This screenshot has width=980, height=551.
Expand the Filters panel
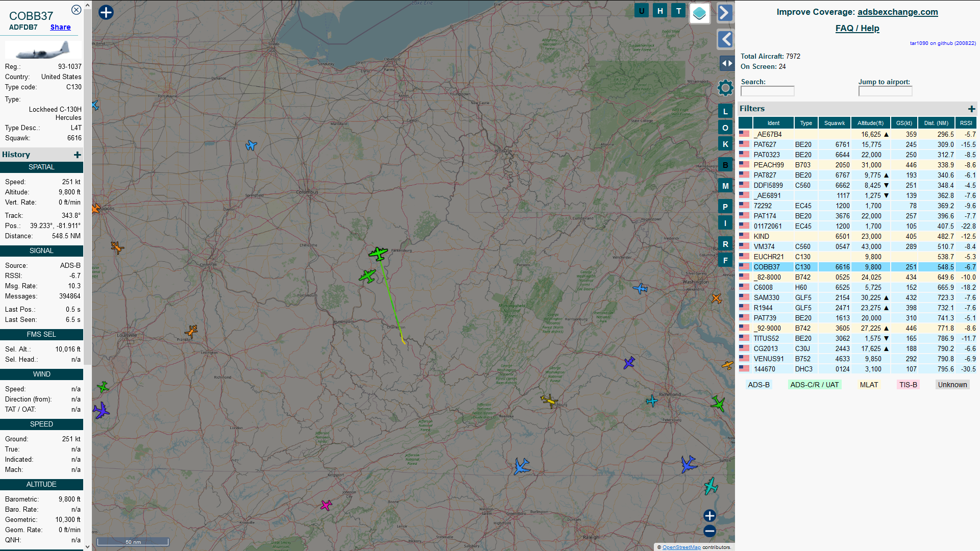971,109
